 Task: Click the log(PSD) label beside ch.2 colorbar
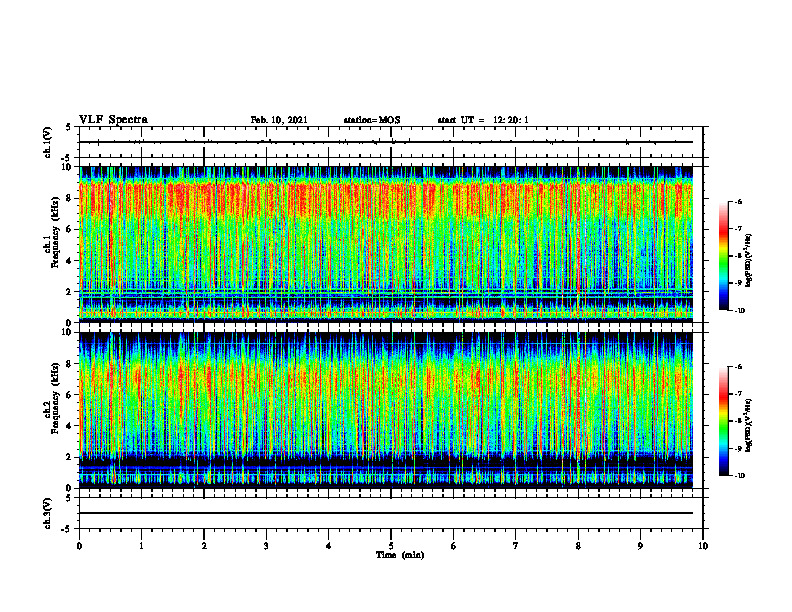click(749, 425)
